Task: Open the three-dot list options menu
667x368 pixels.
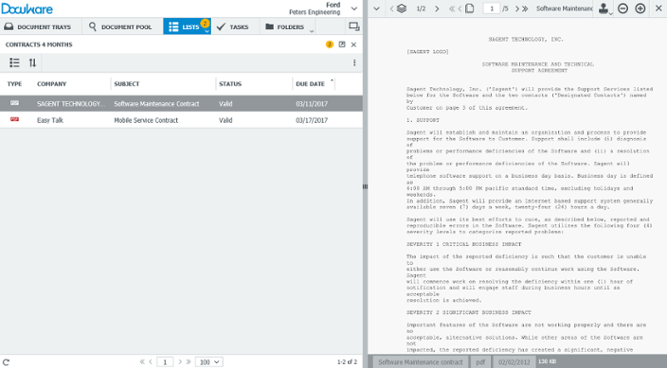Action: [x=354, y=63]
